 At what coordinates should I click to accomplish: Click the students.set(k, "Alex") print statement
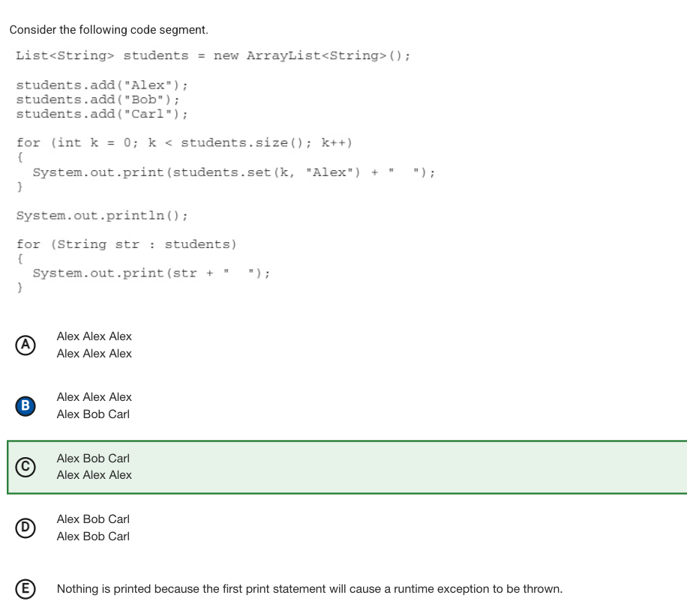coord(234,172)
